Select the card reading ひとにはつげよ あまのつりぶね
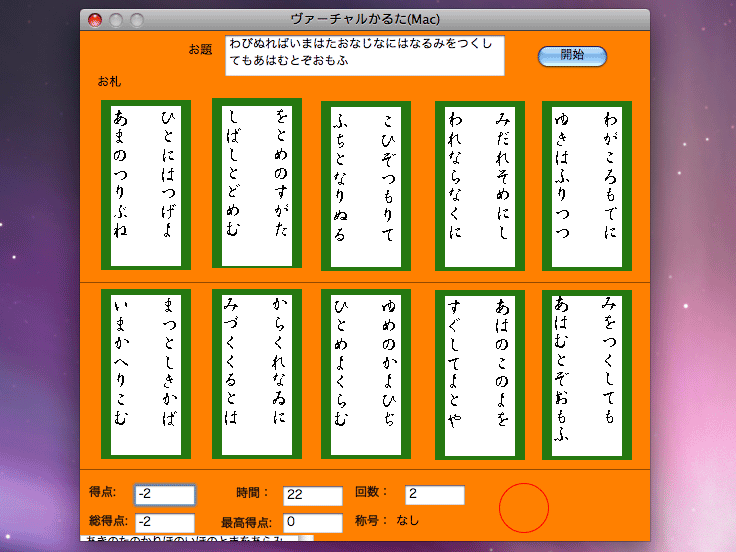736x552 pixels. (x=146, y=185)
